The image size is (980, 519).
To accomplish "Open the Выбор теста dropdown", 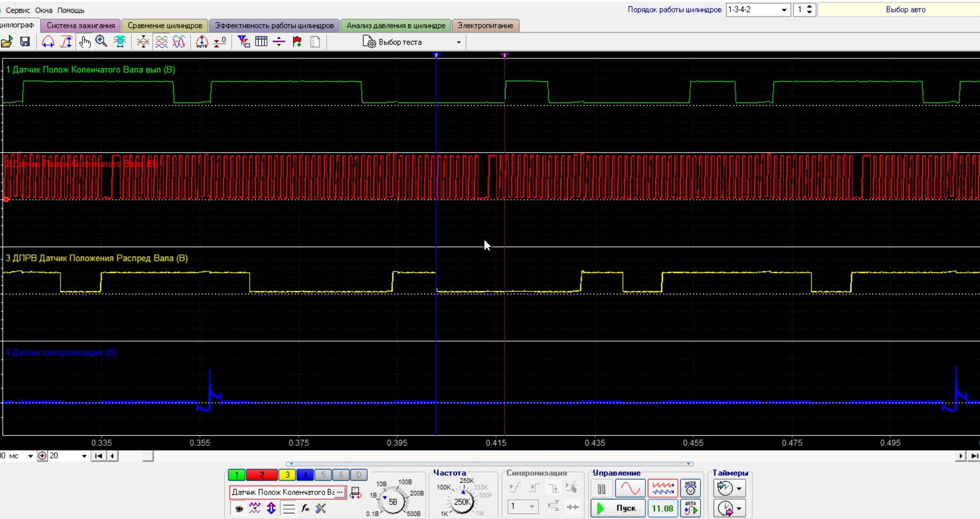I will coord(412,42).
